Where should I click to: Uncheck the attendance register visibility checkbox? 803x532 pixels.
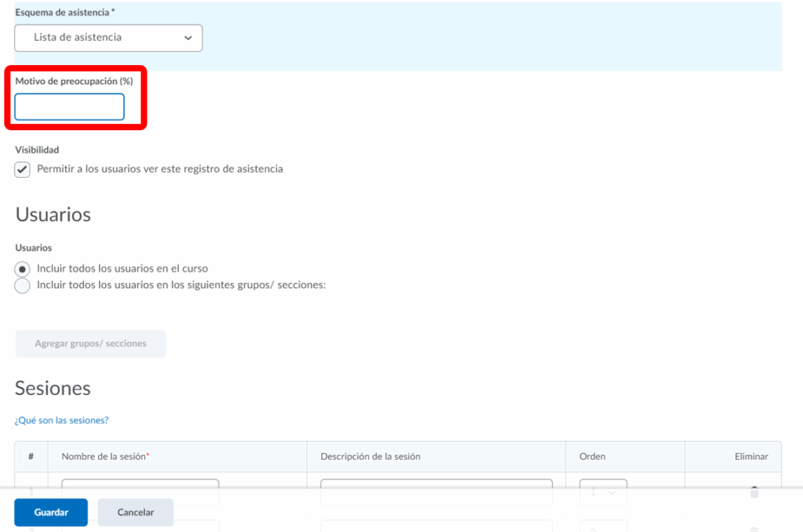pyautogui.click(x=23, y=169)
